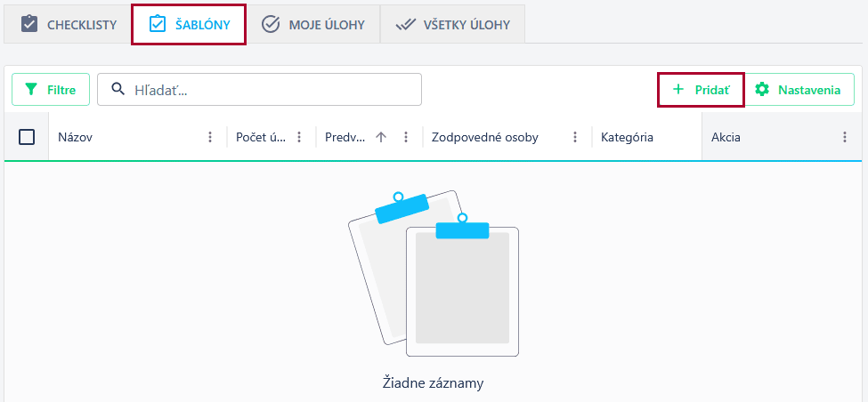868x402 pixels.
Task: Sort by the Názov column header
Action: (76, 137)
